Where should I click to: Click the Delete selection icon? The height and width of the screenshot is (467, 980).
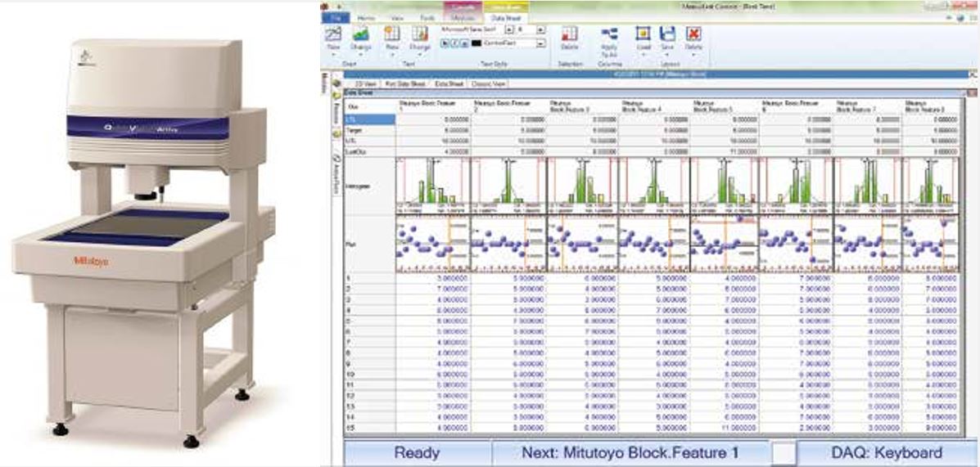pyautogui.click(x=569, y=34)
